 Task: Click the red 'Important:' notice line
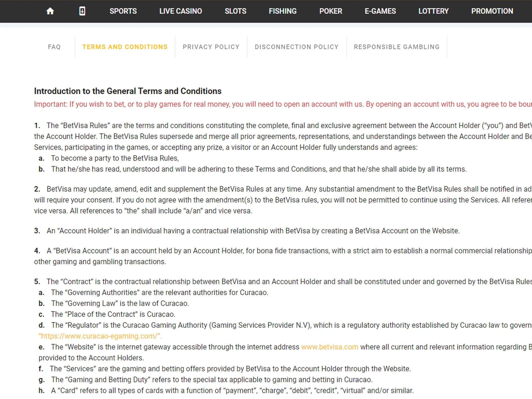point(283,104)
